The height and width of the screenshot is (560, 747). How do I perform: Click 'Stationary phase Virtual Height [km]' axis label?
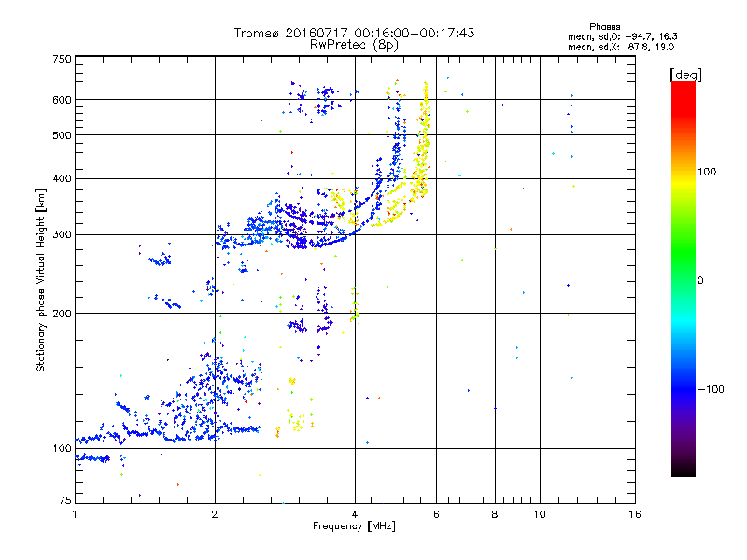point(41,280)
